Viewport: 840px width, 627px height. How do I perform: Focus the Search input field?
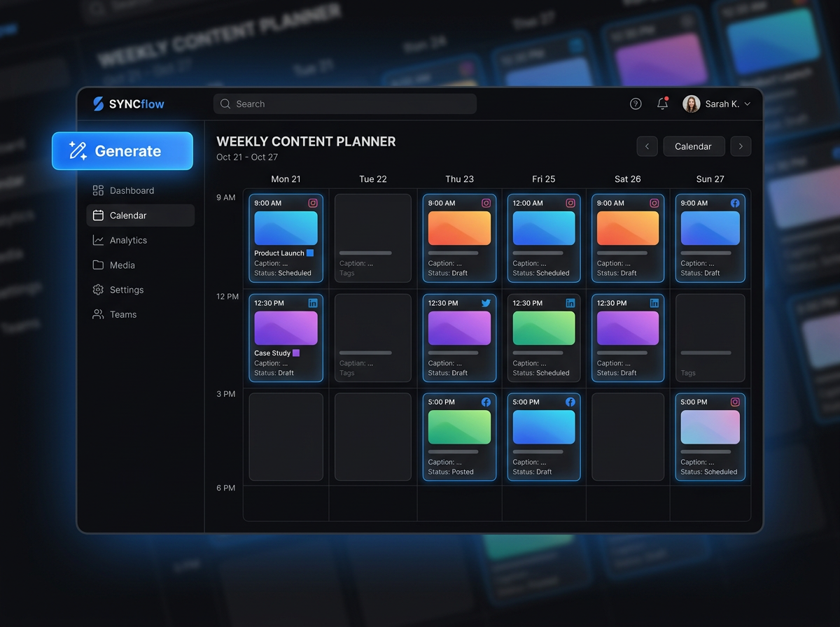pos(344,104)
